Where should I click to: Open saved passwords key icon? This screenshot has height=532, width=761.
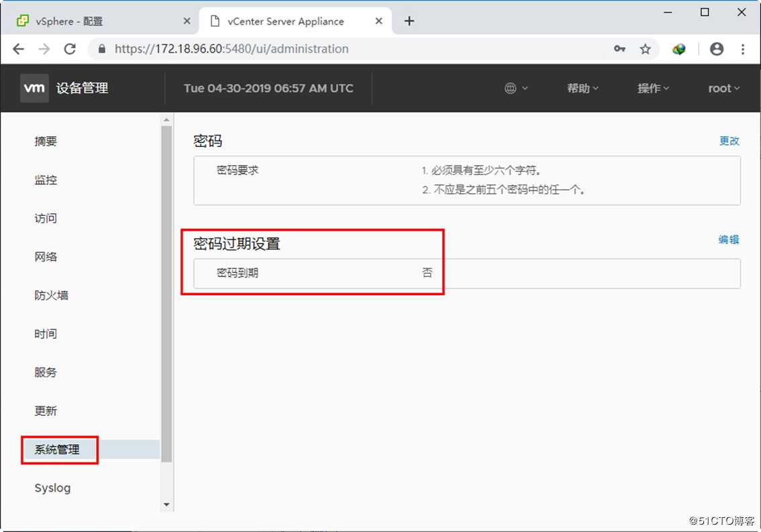pos(620,48)
